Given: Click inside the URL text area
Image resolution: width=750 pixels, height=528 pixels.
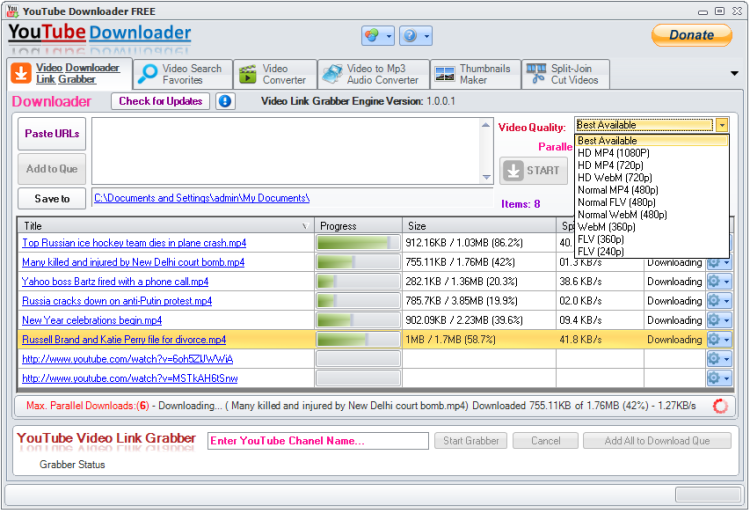Looking at the screenshot, I should point(286,151).
